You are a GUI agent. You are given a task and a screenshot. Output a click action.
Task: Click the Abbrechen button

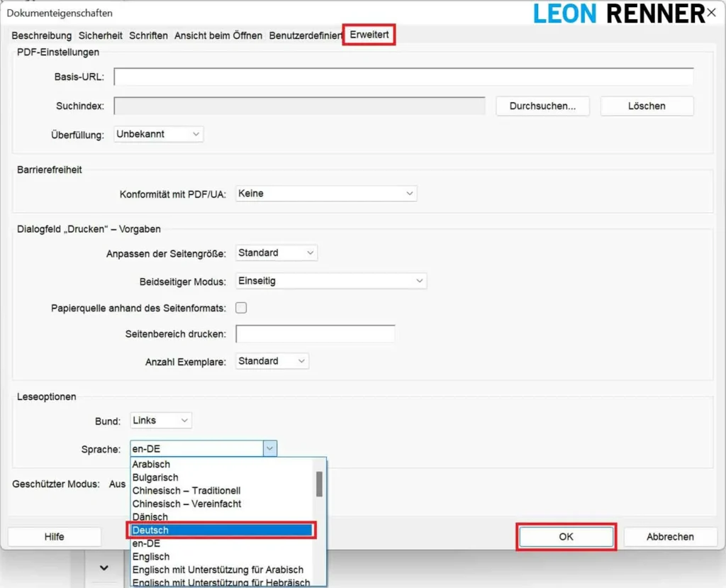coord(670,537)
